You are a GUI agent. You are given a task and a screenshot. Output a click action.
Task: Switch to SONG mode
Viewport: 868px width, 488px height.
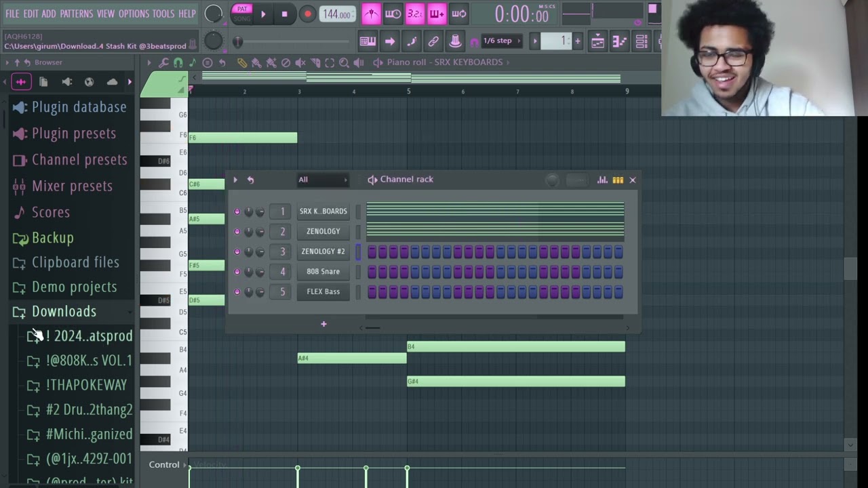tap(242, 18)
